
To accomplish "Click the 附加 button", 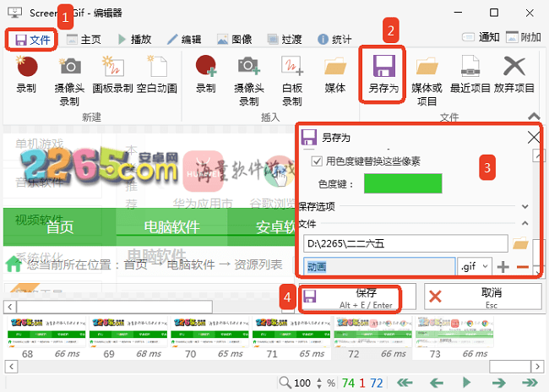I will tap(524, 37).
